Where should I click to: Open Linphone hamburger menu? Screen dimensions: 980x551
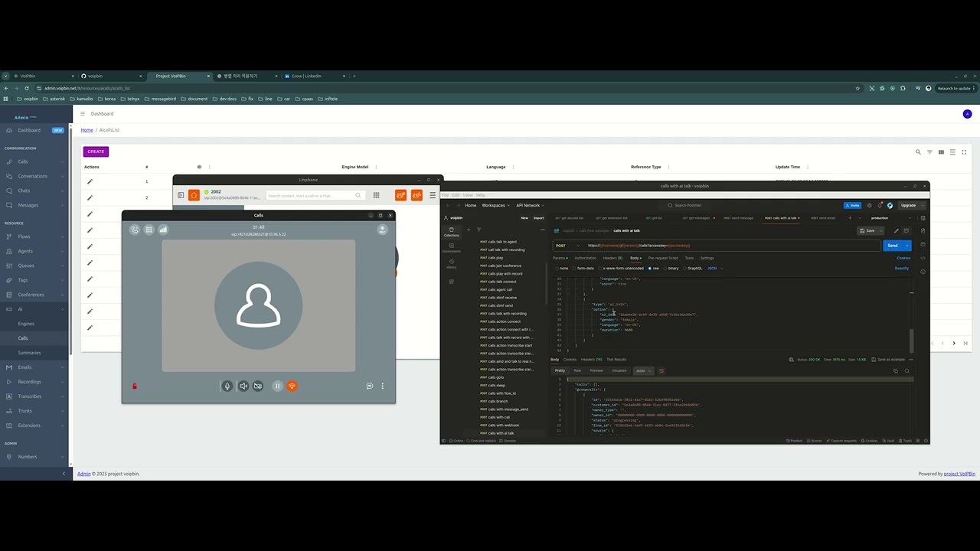point(433,195)
